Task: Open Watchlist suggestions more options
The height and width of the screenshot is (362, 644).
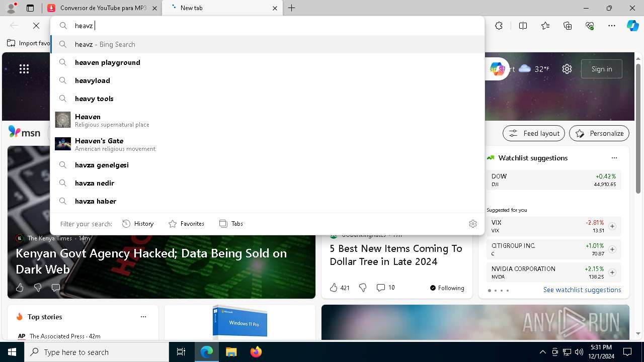Action: click(614, 158)
